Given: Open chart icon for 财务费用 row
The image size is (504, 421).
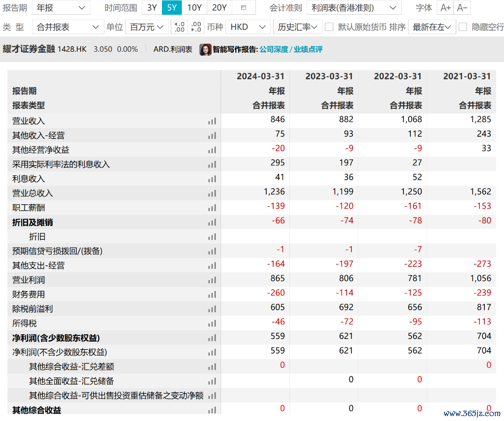Looking at the screenshot, I should click(x=212, y=295).
